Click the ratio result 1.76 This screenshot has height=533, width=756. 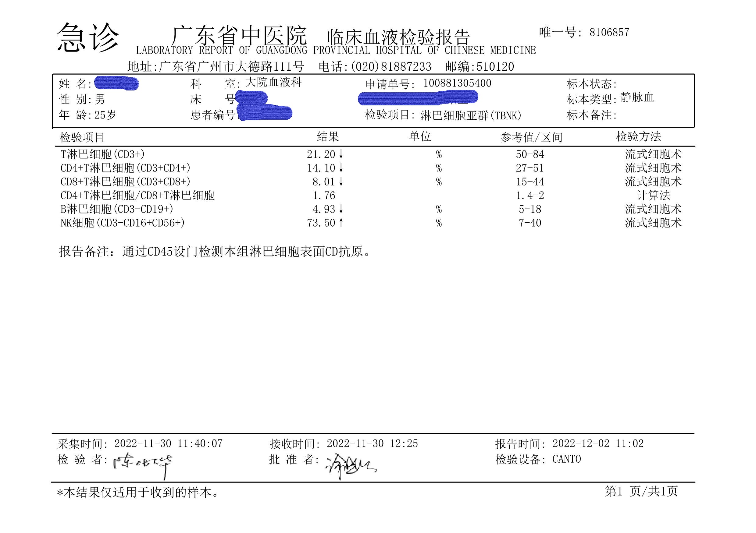(324, 196)
